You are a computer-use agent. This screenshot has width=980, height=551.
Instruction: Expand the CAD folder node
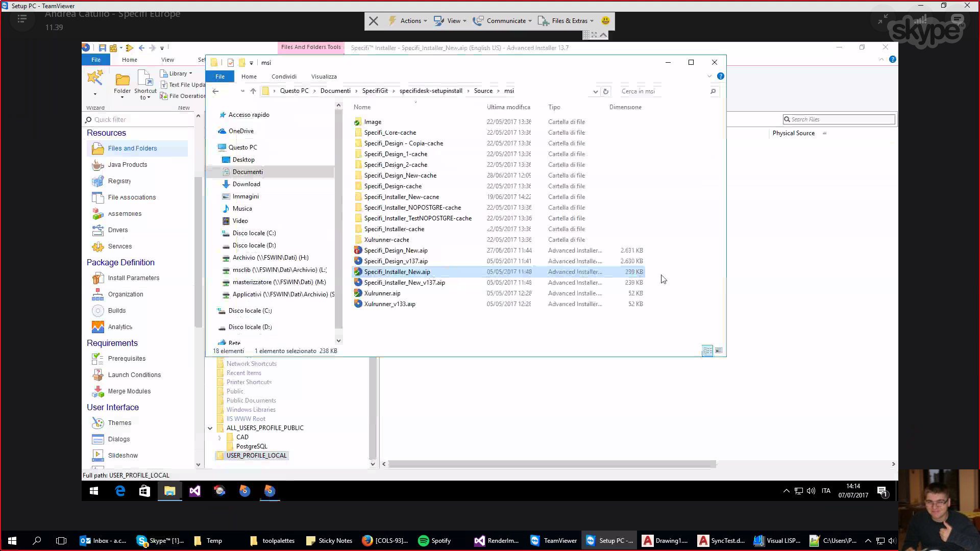click(219, 437)
